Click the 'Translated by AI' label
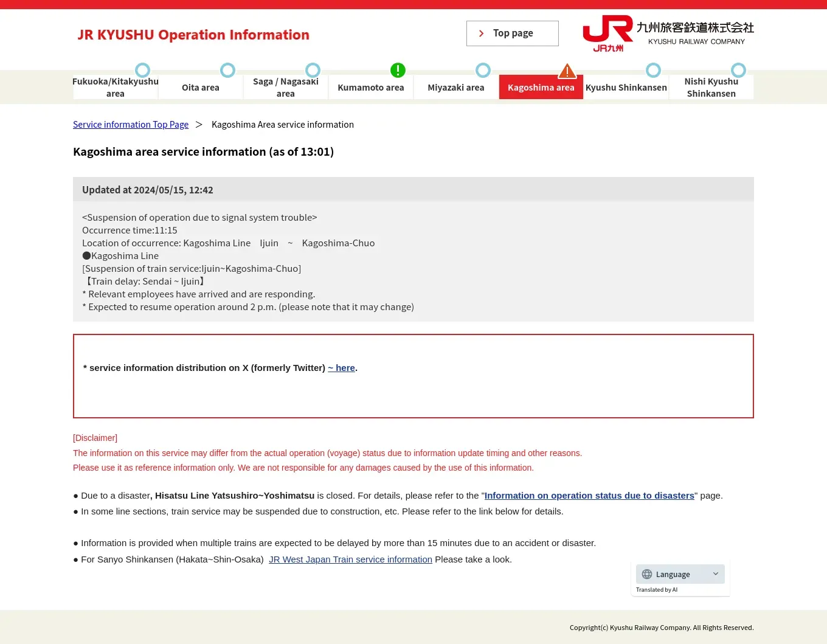This screenshot has width=827, height=644. [x=657, y=590]
